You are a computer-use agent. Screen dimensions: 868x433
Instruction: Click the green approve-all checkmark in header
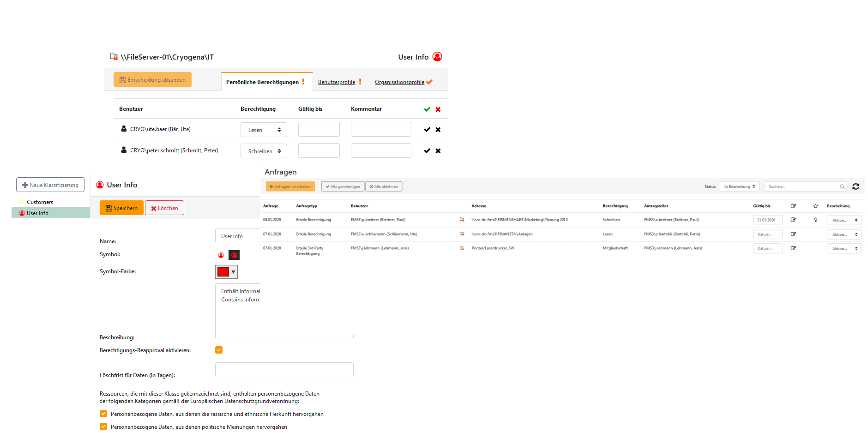[x=427, y=109]
